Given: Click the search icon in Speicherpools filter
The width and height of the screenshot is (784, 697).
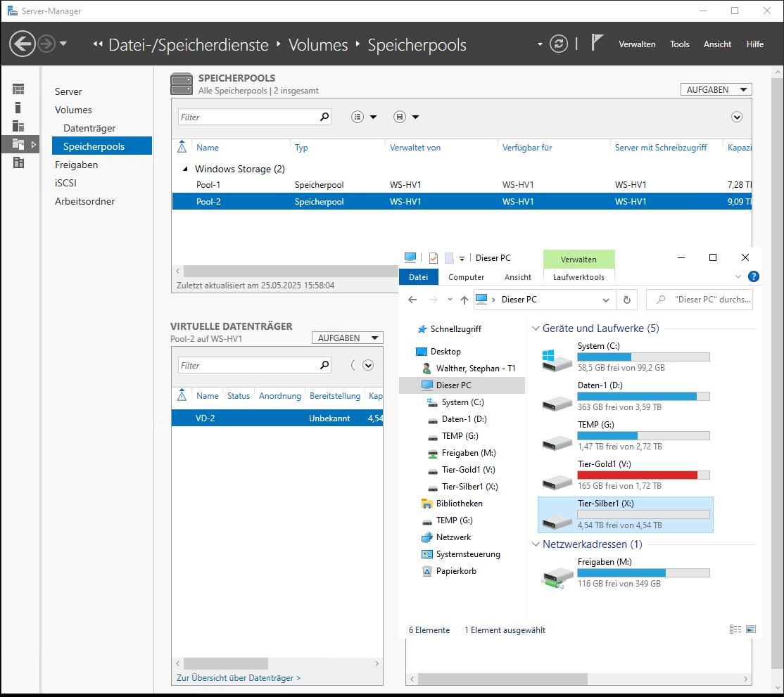Looking at the screenshot, I should 324,117.
